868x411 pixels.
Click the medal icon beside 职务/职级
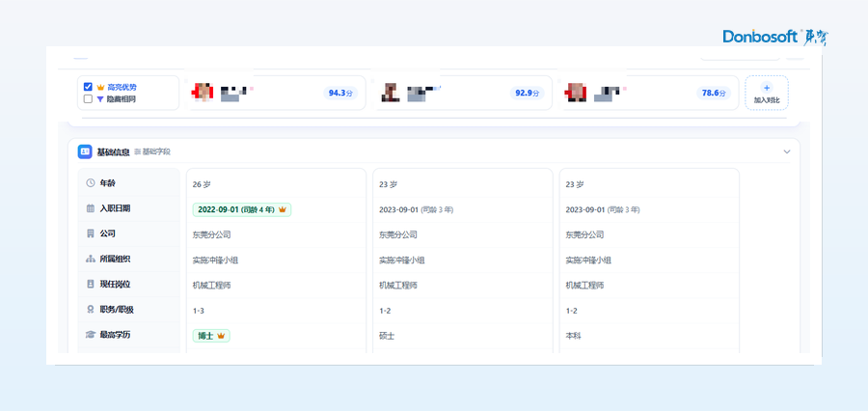91,310
